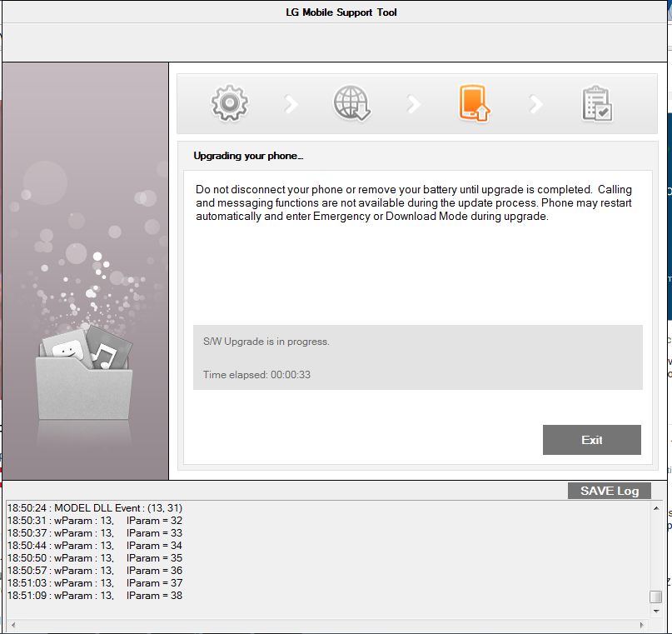Click the horizontal scroll right arrow in log

pos(641,625)
